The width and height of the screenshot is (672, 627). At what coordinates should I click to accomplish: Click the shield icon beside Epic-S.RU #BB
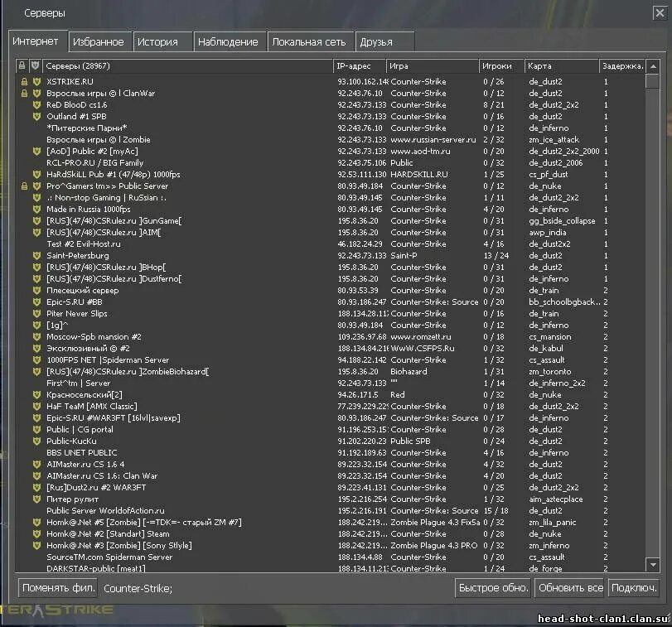click(36, 301)
